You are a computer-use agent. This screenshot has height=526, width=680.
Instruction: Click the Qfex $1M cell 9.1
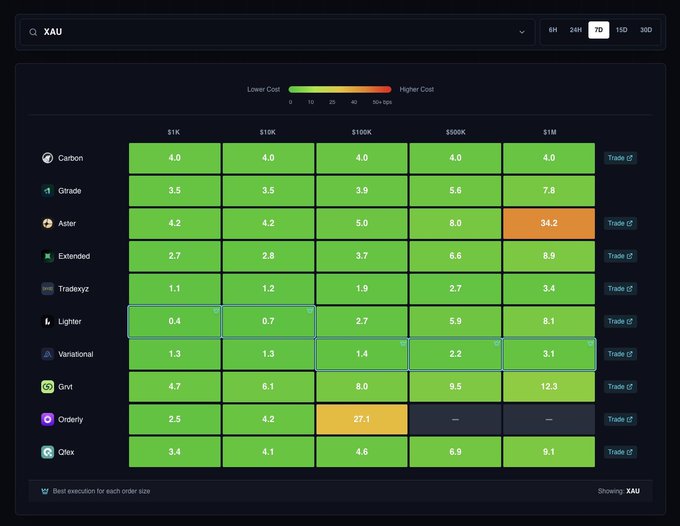click(549, 452)
